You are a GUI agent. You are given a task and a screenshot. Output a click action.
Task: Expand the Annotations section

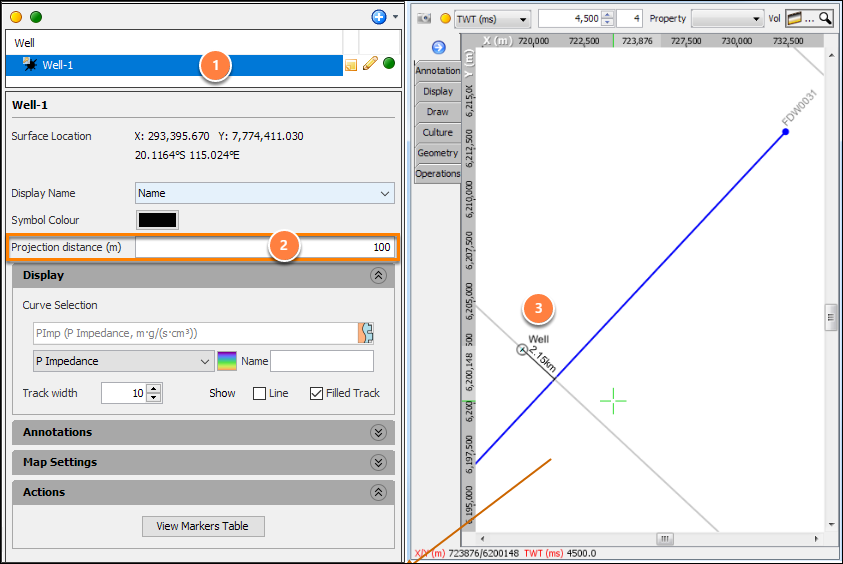(x=378, y=433)
